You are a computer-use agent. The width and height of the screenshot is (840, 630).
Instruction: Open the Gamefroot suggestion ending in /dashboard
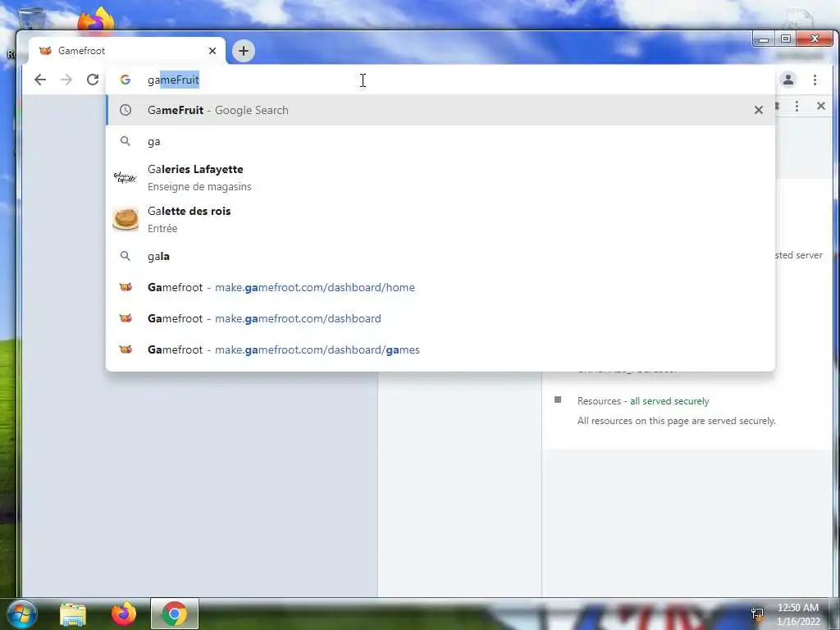coord(441,318)
